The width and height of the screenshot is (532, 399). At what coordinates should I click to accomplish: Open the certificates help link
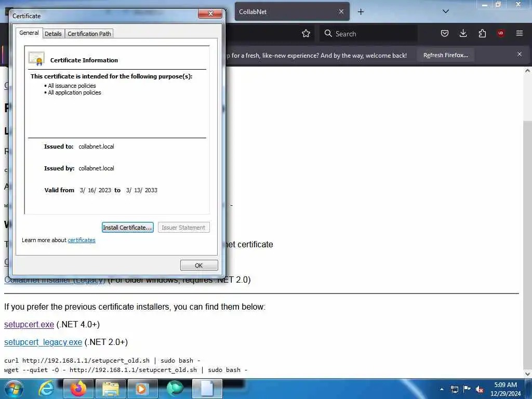(82, 240)
